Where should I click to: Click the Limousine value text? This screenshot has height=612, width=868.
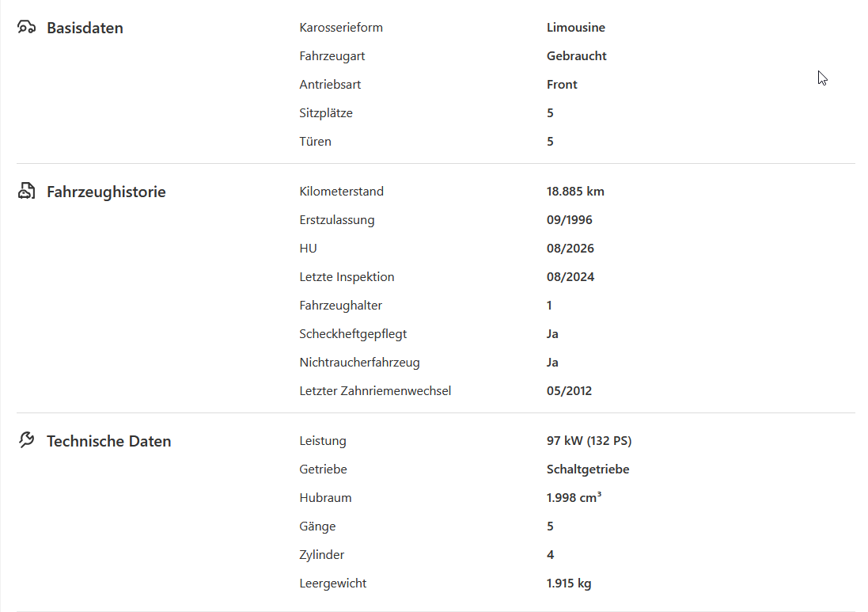[x=576, y=27]
